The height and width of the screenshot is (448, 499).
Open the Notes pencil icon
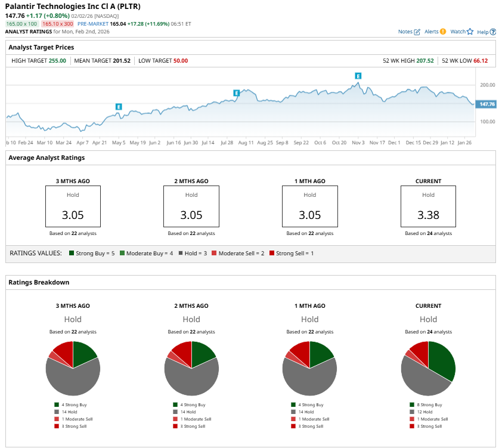click(417, 32)
